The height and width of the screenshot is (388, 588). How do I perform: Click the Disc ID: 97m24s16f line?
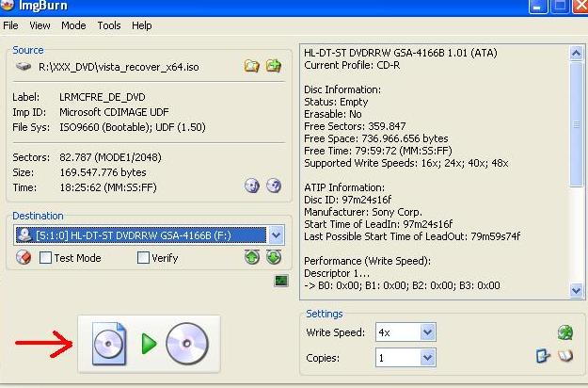(x=347, y=200)
